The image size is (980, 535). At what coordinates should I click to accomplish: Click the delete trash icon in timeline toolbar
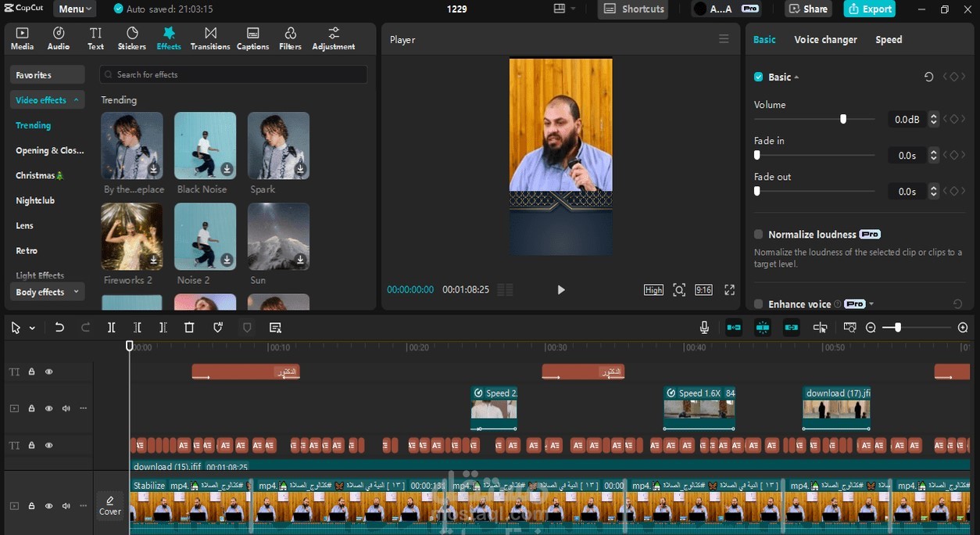click(x=189, y=328)
